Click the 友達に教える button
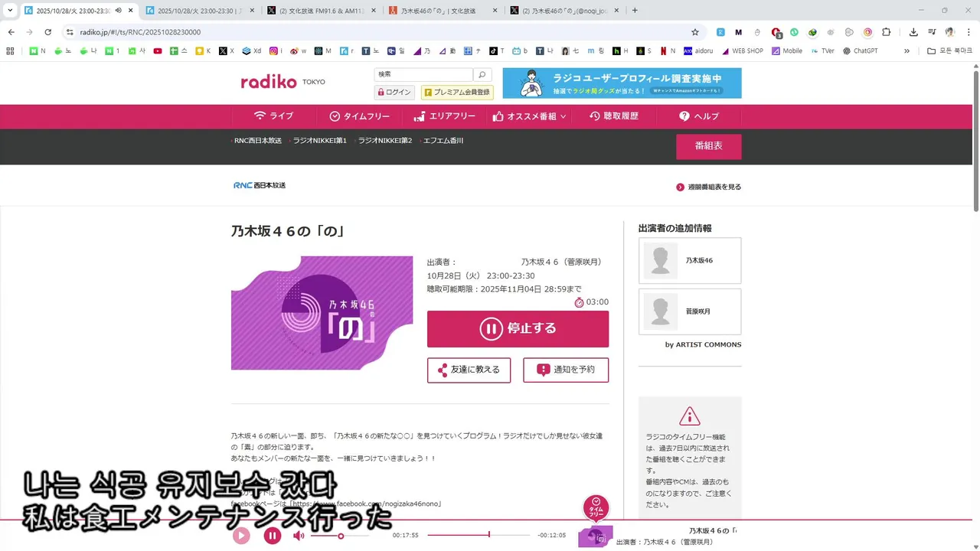The width and height of the screenshot is (980, 551). tap(469, 370)
